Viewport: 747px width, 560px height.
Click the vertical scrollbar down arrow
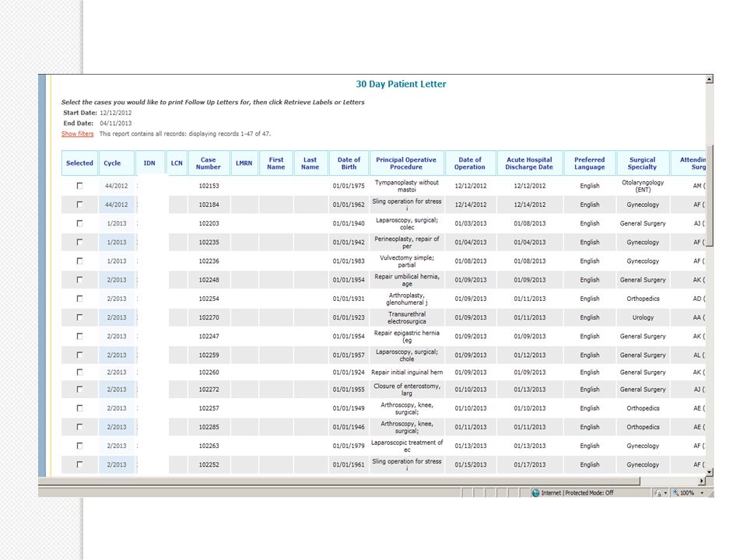(710, 471)
